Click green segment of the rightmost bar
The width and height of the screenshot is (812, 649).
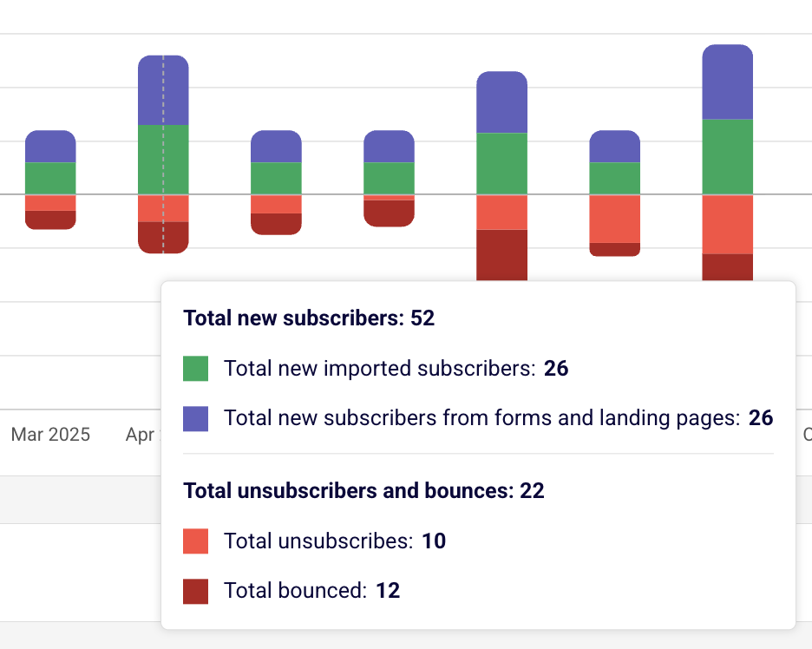point(727,157)
